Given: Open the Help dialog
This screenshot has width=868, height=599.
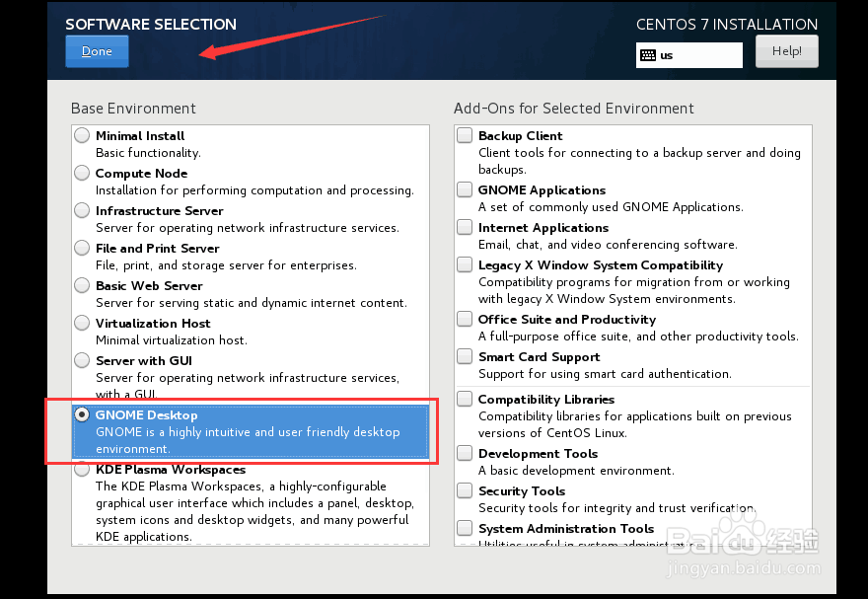Looking at the screenshot, I should point(786,51).
